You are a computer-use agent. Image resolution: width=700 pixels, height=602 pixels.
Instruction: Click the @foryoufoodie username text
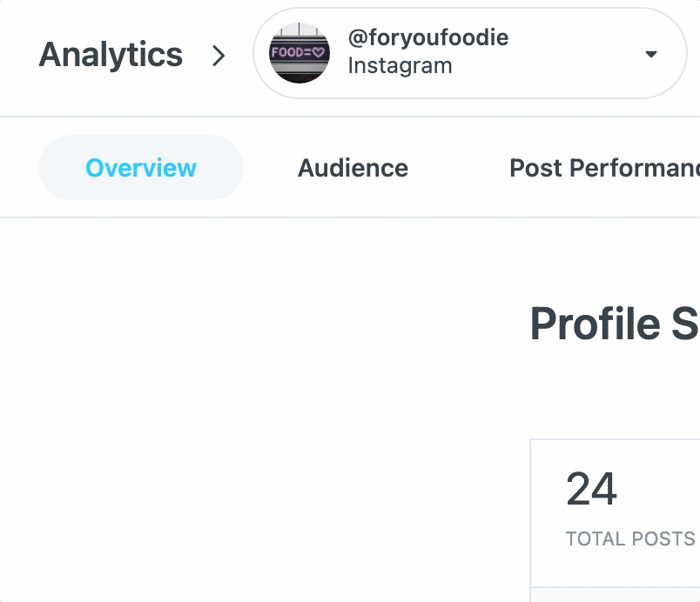tap(427, 37)
